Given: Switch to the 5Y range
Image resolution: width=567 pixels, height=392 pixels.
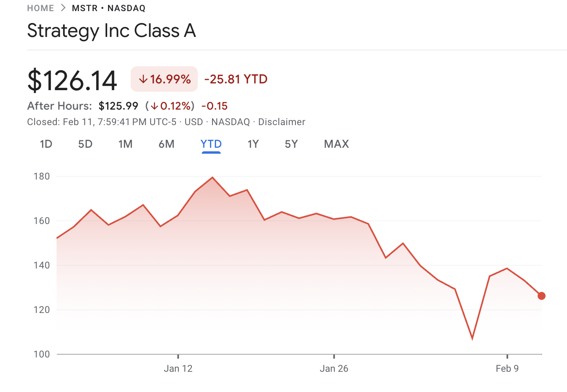Looking at the screenshot, I should [291, 144].
